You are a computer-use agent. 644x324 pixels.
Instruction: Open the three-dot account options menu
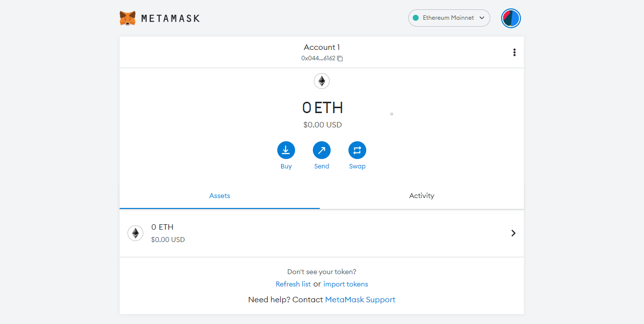coord(515,52)
